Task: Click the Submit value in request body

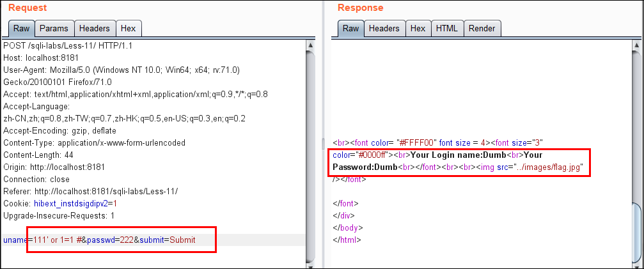Action: click(182, 240)
